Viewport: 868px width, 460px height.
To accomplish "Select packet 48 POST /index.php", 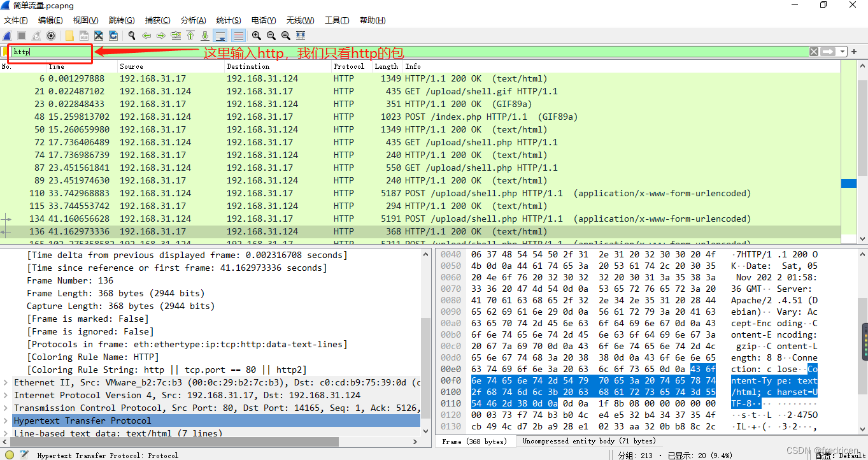I will 420,117.
